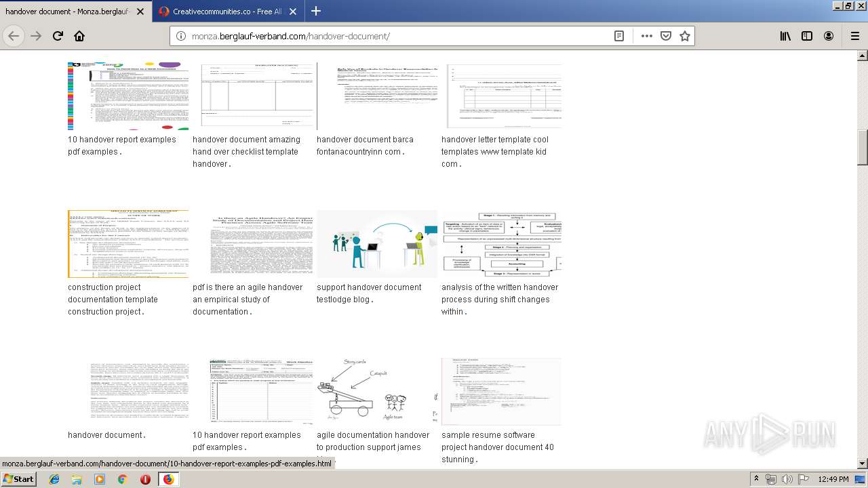Open 'sample resume software project handover document' link
Screen dimensions: 868x488
tap(498, 447)
